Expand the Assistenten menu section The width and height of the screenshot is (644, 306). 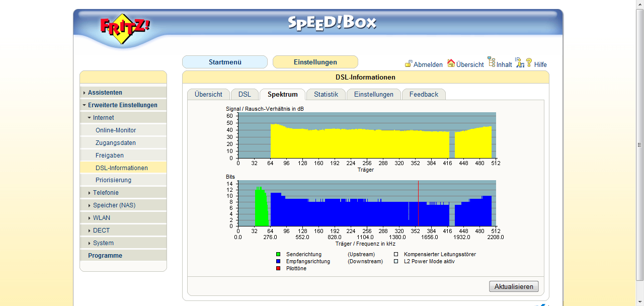click(x=105, y=93)
